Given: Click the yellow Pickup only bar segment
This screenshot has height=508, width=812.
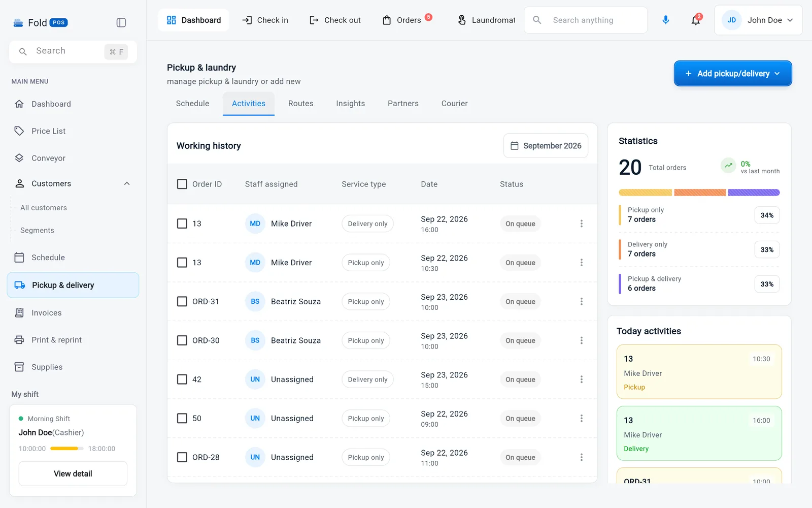Looking at the screenshot, I should tap(645, 193).
